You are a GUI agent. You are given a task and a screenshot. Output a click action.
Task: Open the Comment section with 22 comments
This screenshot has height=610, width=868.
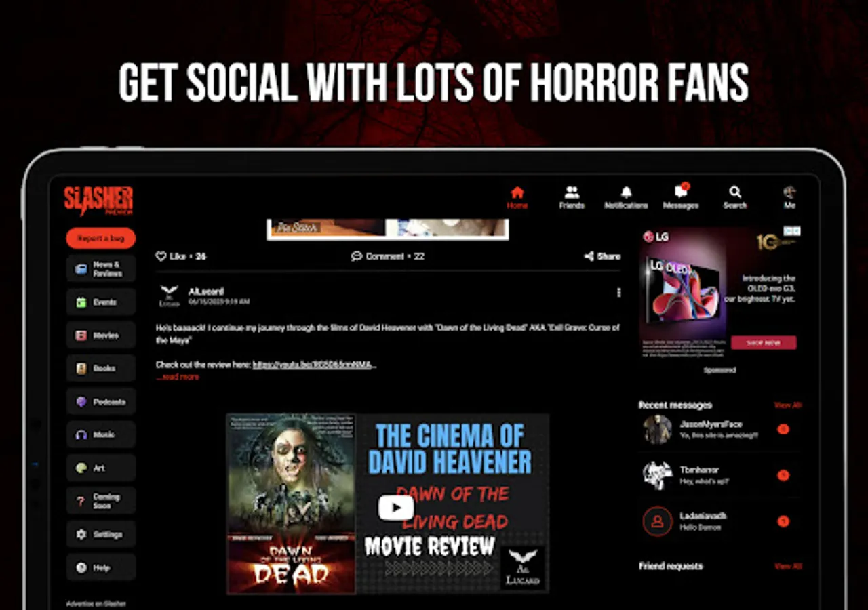point(387,256)
